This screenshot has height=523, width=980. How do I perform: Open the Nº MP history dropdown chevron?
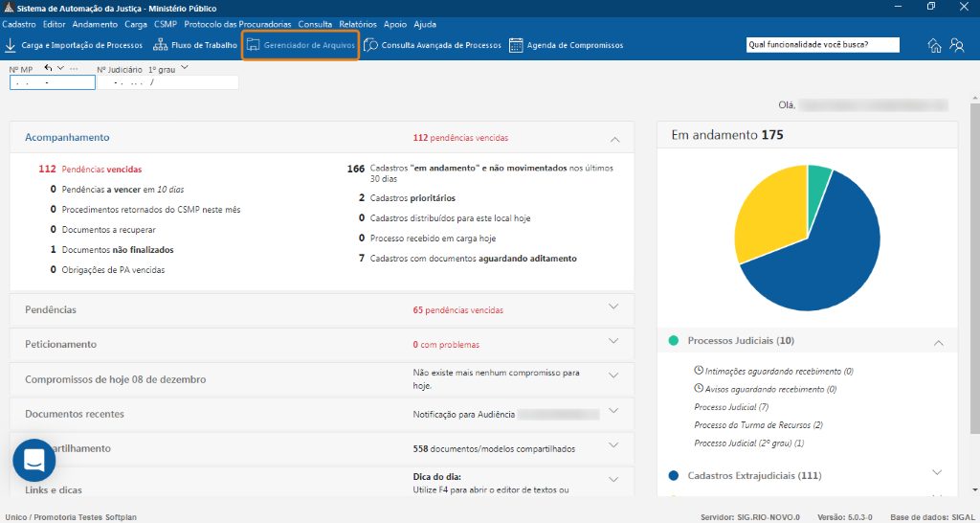tap(60, 68)
